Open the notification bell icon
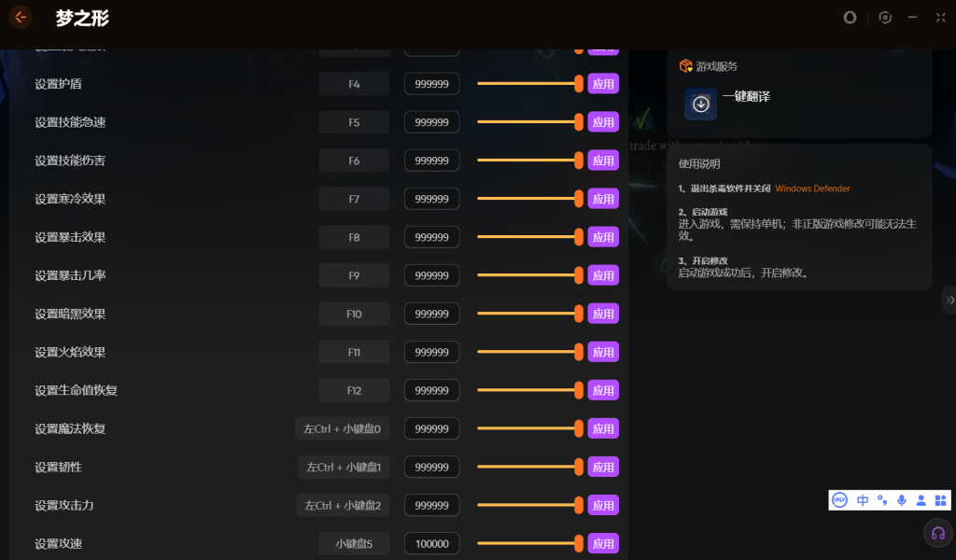This screenshot has height=560, width=956. coord(850,18)
